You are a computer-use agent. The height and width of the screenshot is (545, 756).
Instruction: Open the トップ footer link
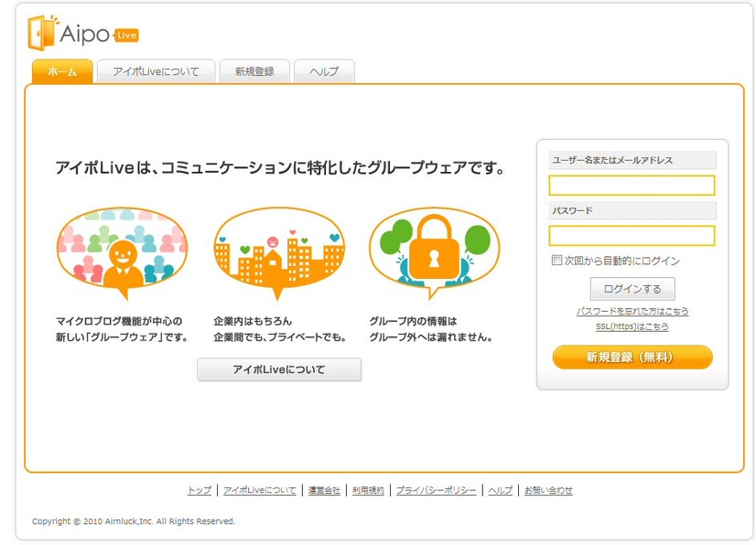pyautogui.click(x=200, y=490)
